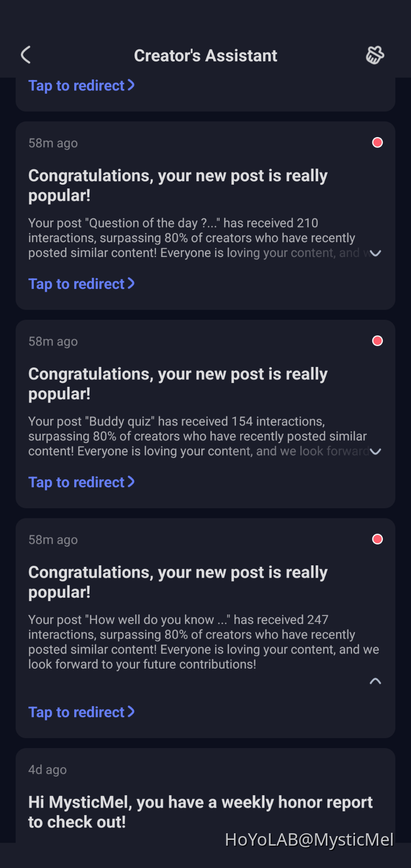Image resolution: width=411 pixels, height=868 pixels.
Task: Tap the broom clear-all icon
Action: [375, 55]
